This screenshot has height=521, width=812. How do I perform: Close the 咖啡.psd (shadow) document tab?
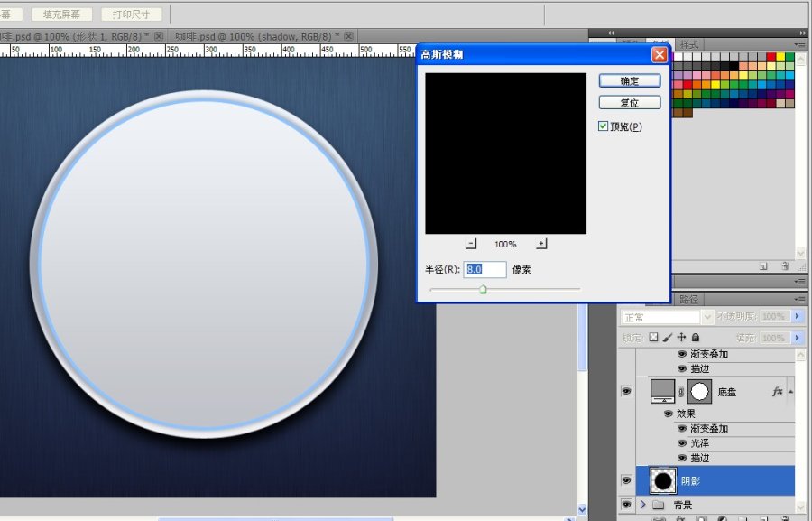[348, 36]
